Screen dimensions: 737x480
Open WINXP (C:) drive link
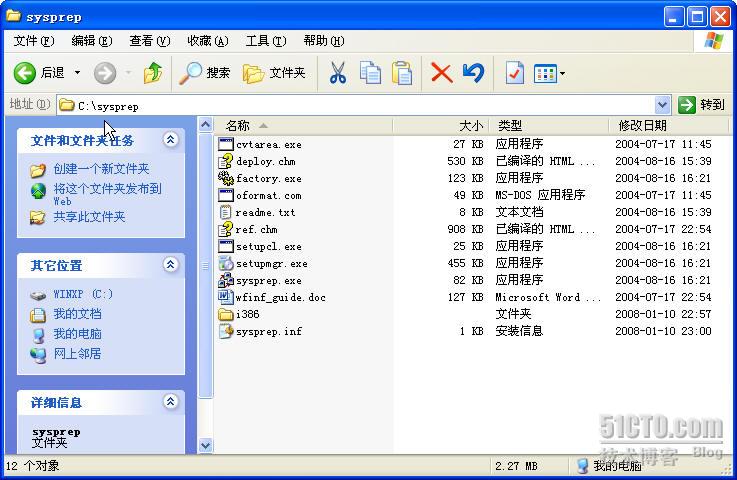[83, 294]
